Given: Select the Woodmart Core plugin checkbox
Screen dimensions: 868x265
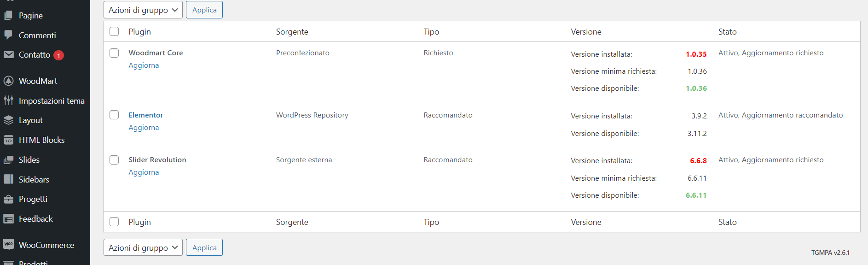Looking at the screenshot, I should (114, 53).
